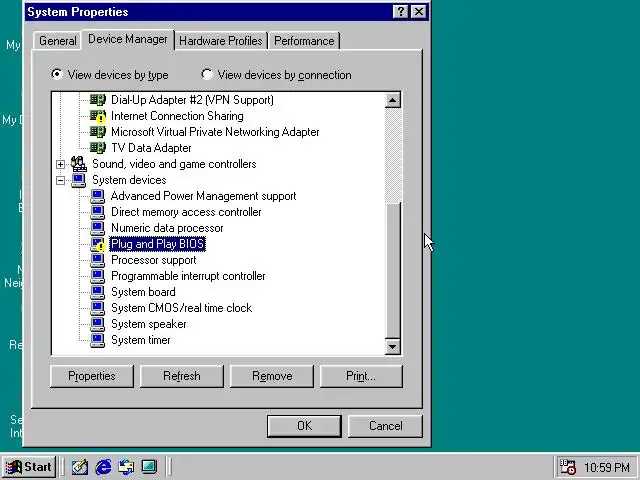
Task: Confirm with the OK button
Action: 304,426
